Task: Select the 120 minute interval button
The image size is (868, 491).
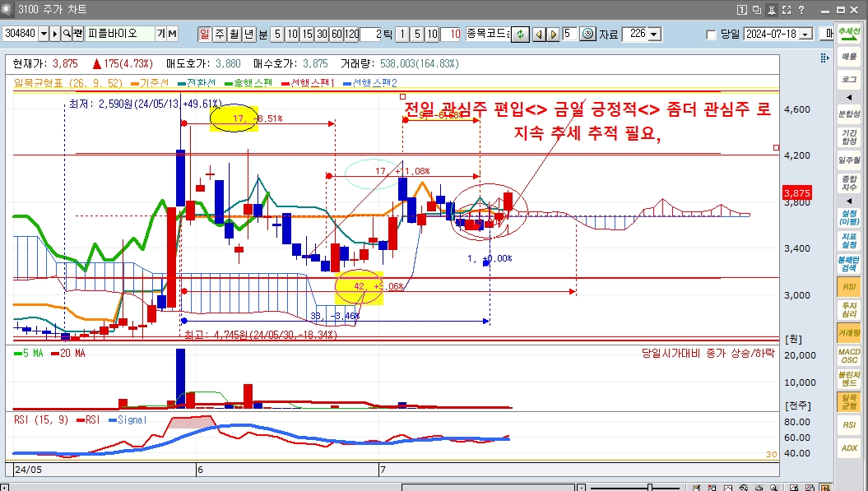Action: pos(351,34)
